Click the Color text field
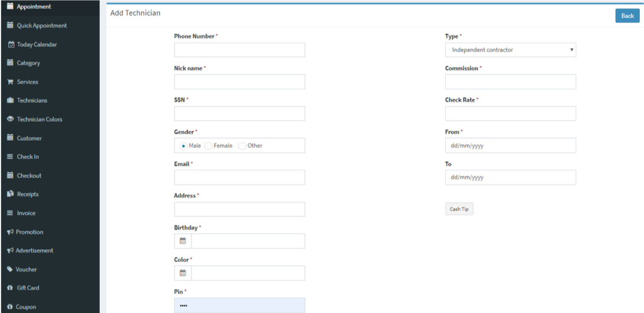 click(x=248, y=273)
